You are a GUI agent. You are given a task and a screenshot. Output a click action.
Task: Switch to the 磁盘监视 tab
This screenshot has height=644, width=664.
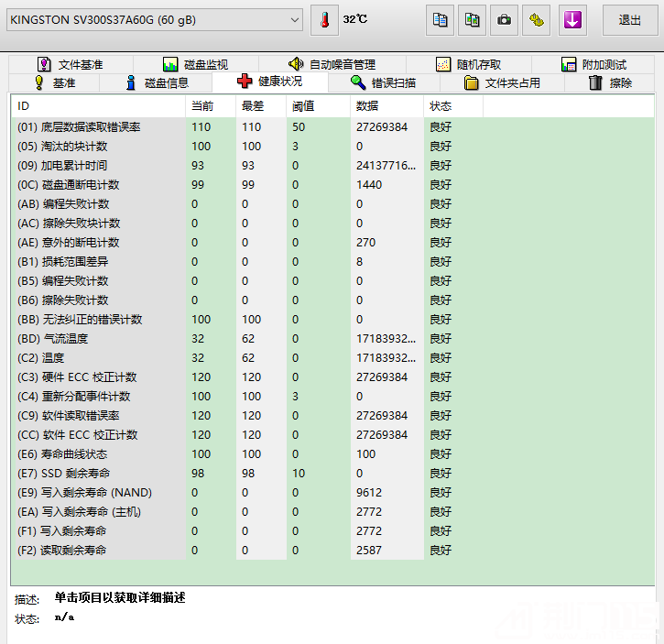(196, 64)
